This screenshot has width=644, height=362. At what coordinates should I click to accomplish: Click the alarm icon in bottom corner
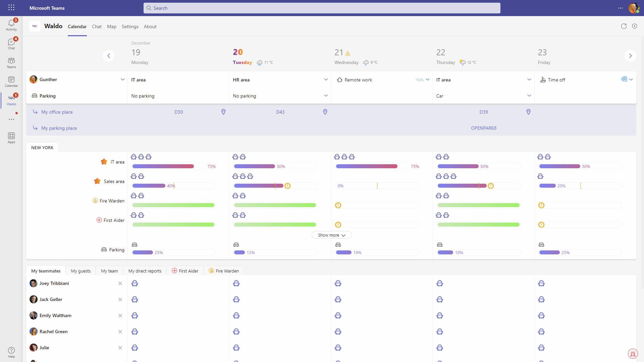pyautogui.click(x=633, y=354)
